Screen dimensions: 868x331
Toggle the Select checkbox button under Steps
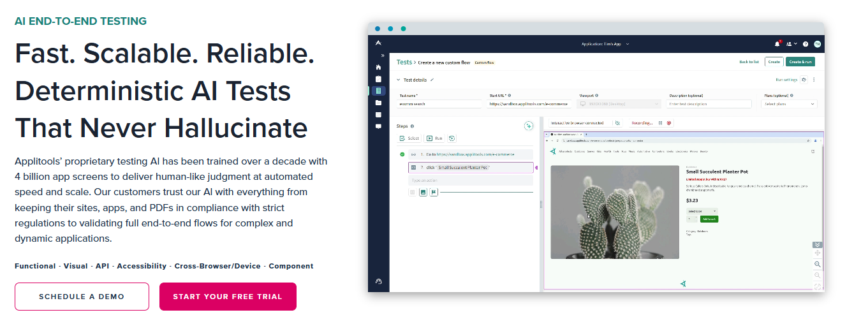pos(409,138)
